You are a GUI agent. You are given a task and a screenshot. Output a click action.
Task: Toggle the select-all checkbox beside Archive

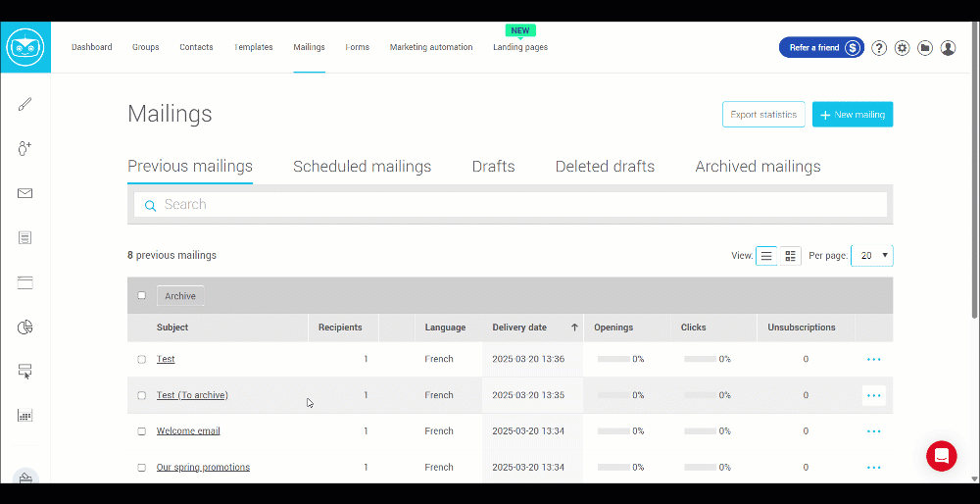pos(142,296)
